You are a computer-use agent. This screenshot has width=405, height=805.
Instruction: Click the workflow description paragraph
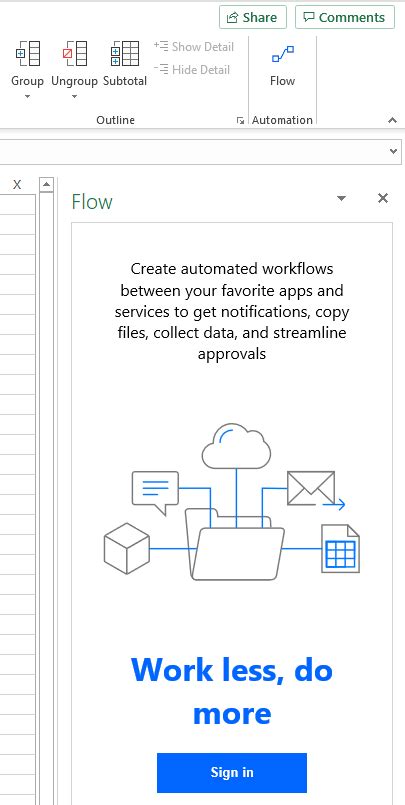coord(232,311)
